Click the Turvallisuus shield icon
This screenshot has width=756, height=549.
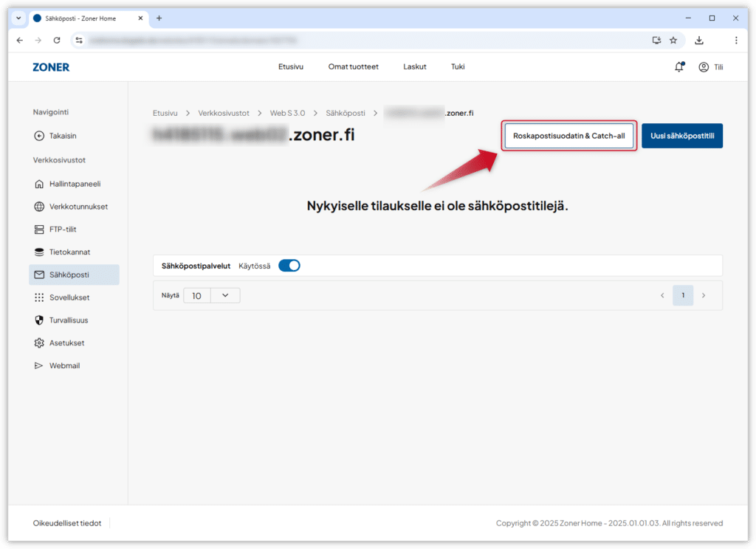(39, 320)
